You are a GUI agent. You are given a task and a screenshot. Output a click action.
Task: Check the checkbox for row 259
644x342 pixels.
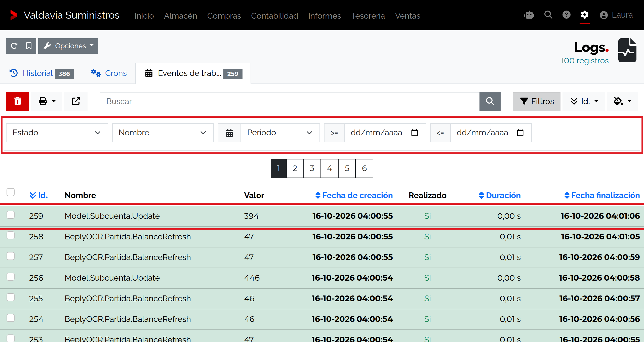pyautogui.click(x=11, y=215)
